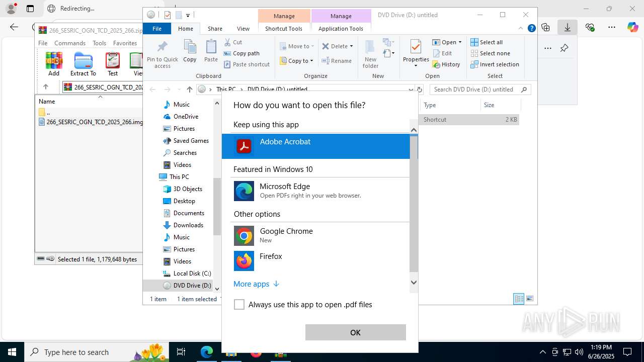644x362 pixels.
Task: Click the Paste icon in the ribbon
Action: (x=211, y=51)
